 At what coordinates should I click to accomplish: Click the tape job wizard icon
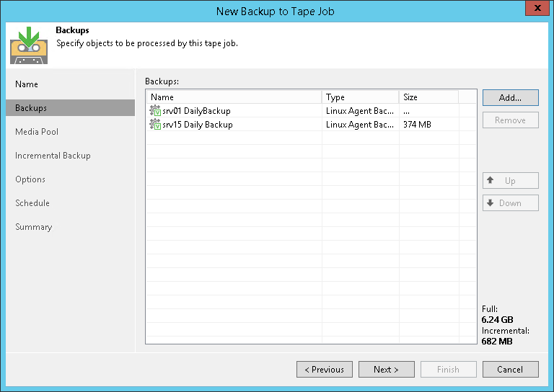(29, 45)
